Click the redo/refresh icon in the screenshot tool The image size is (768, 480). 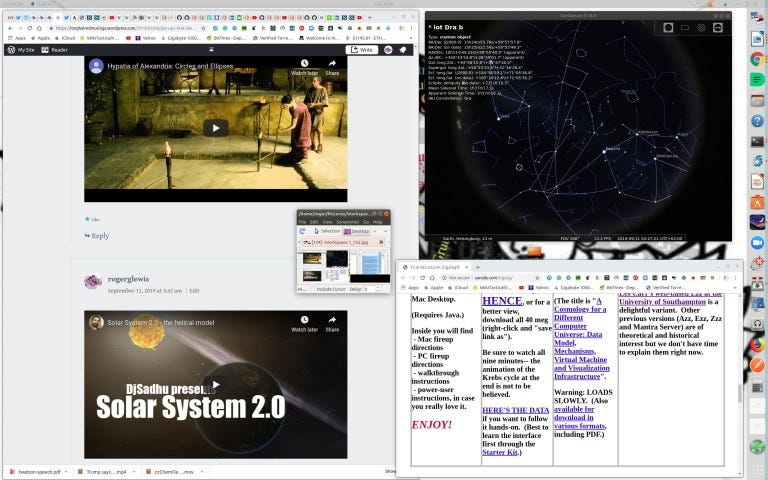coord(302,231)
